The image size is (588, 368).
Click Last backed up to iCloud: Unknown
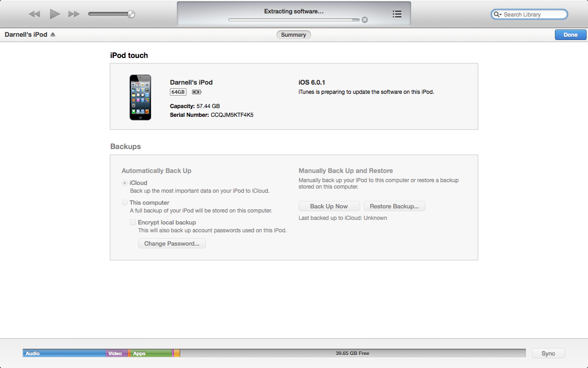(x=343, y=218)
